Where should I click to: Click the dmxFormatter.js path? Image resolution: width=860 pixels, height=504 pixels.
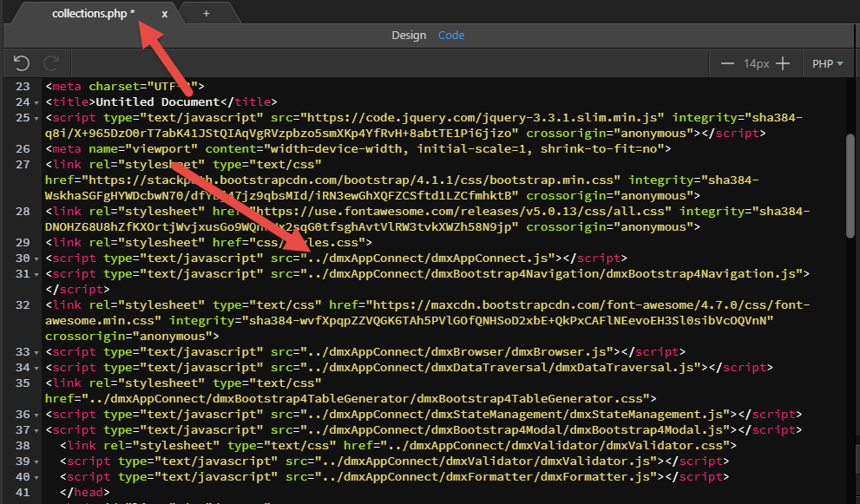[485, 476]
